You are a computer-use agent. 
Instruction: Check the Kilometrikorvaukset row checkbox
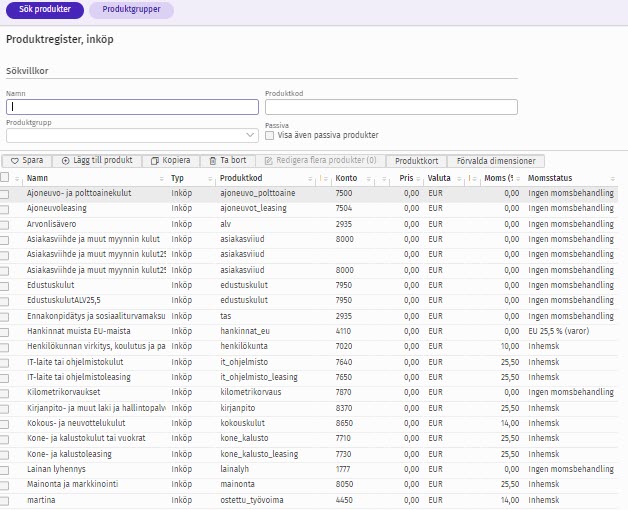[4, 393]
